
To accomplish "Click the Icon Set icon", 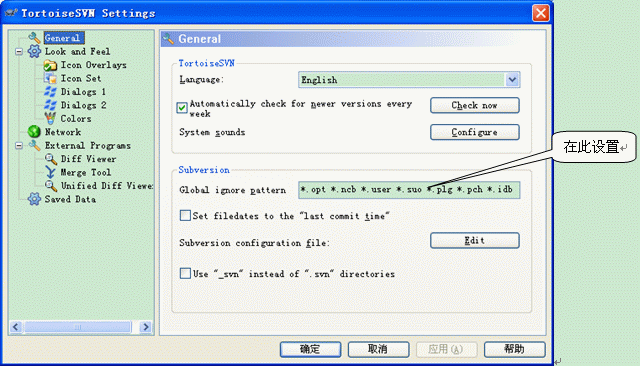I will coord(50,78).
